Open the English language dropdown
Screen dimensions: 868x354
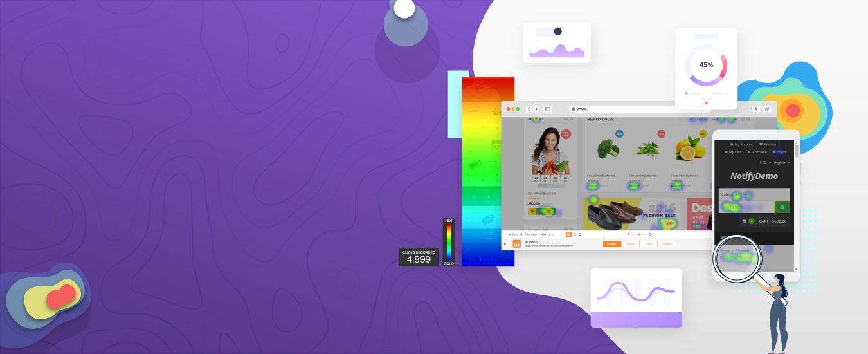point(782,163)
